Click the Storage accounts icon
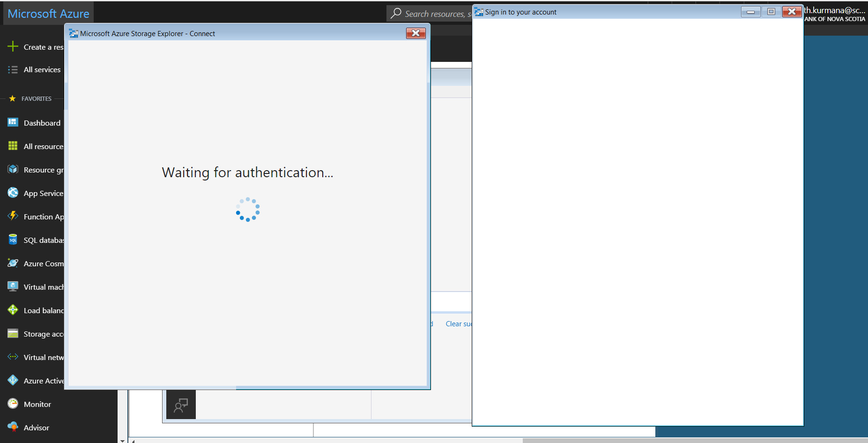The image size is (868, 443). tap(13, 333)
